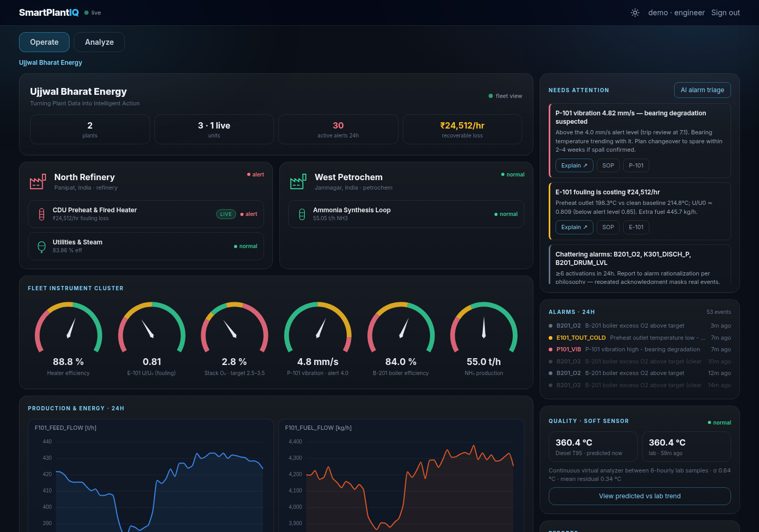Click the 53 events count
The height and width of the screenshot is (532, 759).
coord(719,312)
